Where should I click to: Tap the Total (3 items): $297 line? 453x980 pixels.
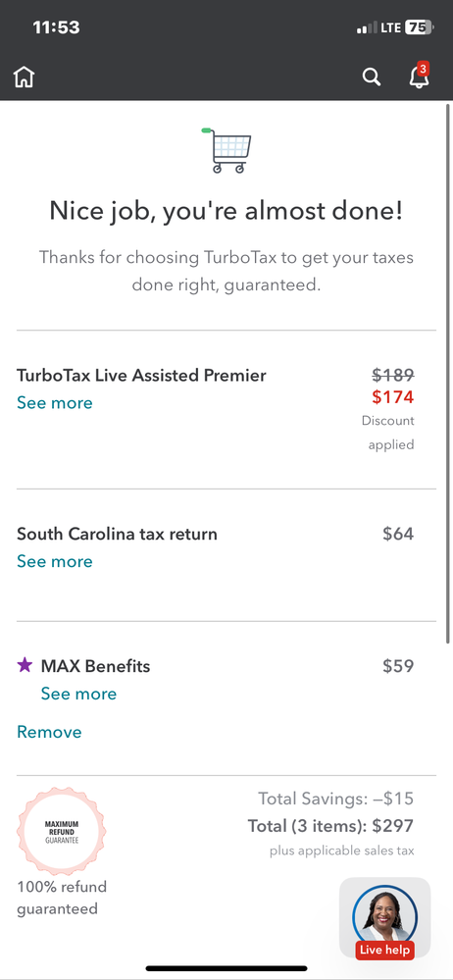[330, 826]
